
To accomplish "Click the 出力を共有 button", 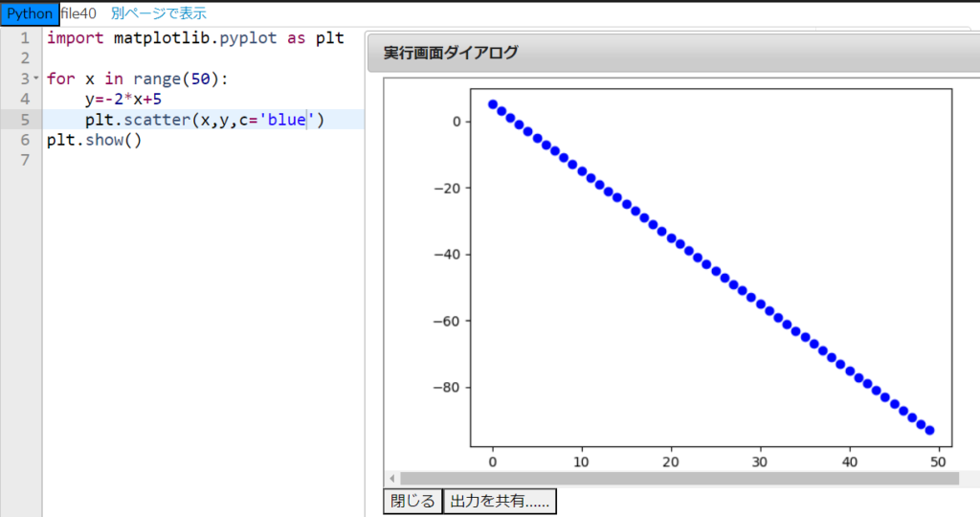I will 500,502.
